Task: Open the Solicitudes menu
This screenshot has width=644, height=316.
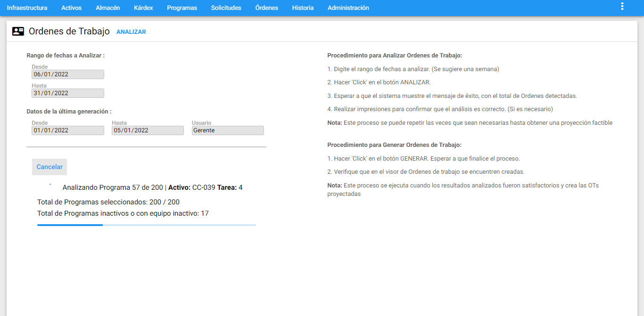Action: 226,8
